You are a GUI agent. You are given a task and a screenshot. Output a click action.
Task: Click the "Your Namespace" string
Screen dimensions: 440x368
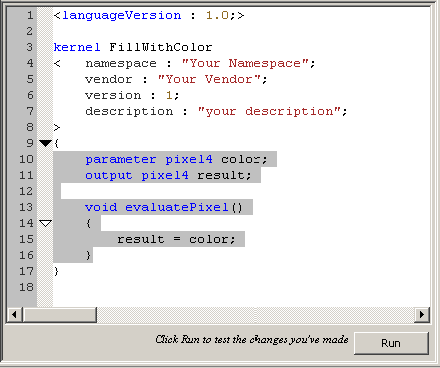tap(245, 63)
